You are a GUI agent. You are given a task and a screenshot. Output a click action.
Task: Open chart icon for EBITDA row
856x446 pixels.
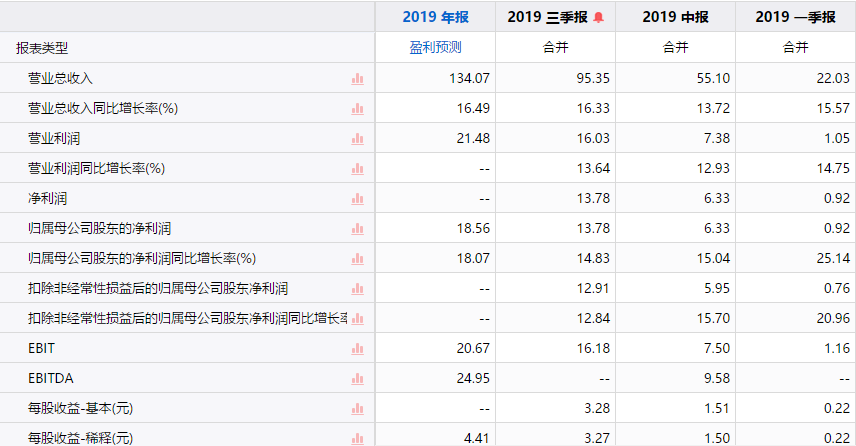358,379
